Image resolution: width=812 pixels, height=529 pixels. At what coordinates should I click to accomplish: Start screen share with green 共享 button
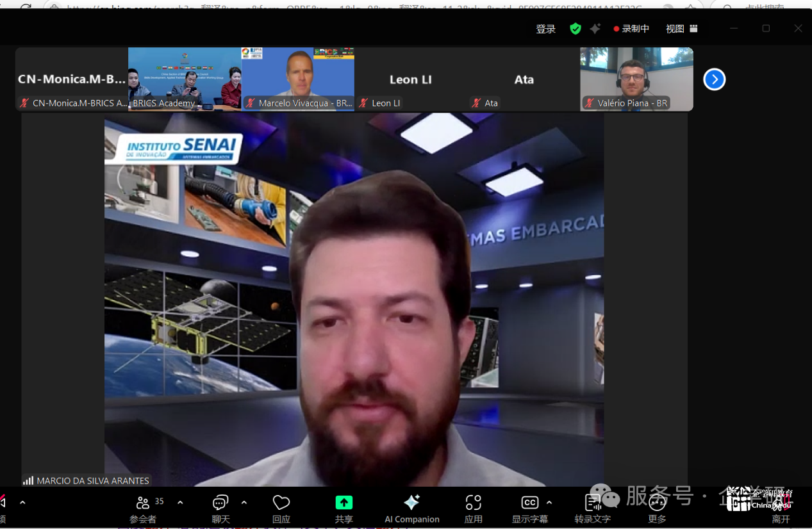[344, 509]
